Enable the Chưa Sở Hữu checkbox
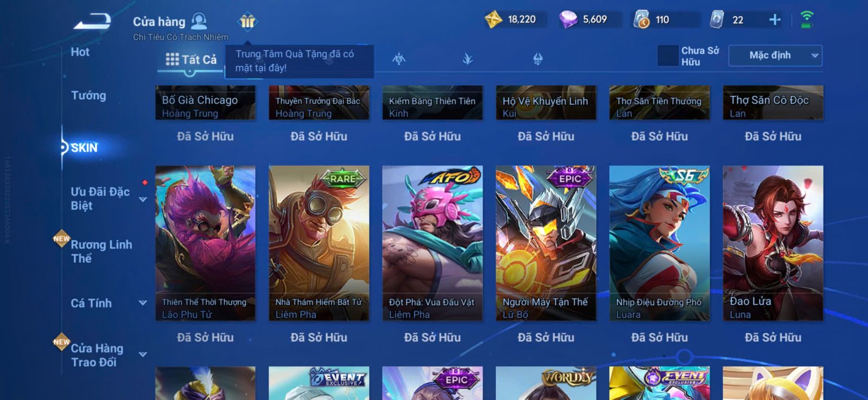 [668, 56]
